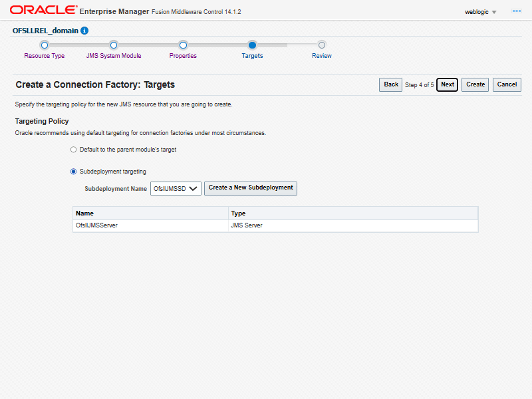Click the Subdeployment Name label
The image size is (532, 399).
pos(116,189)
